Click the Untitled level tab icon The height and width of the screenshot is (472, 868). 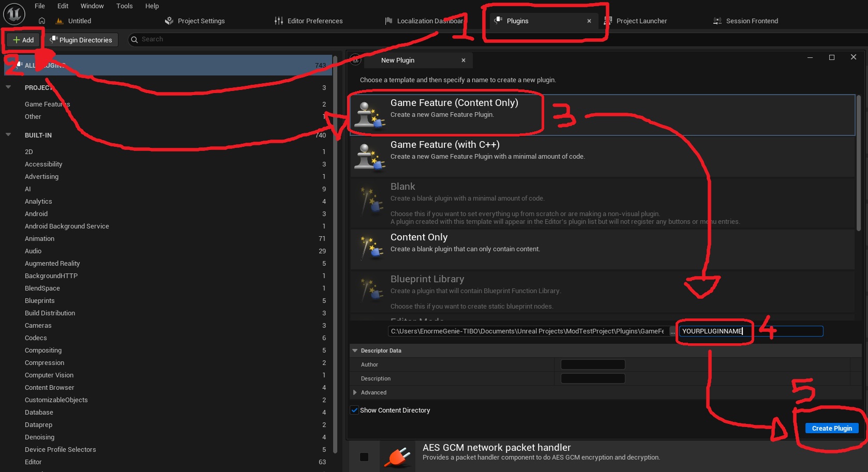pyautogui.click(x=59, y=21)
